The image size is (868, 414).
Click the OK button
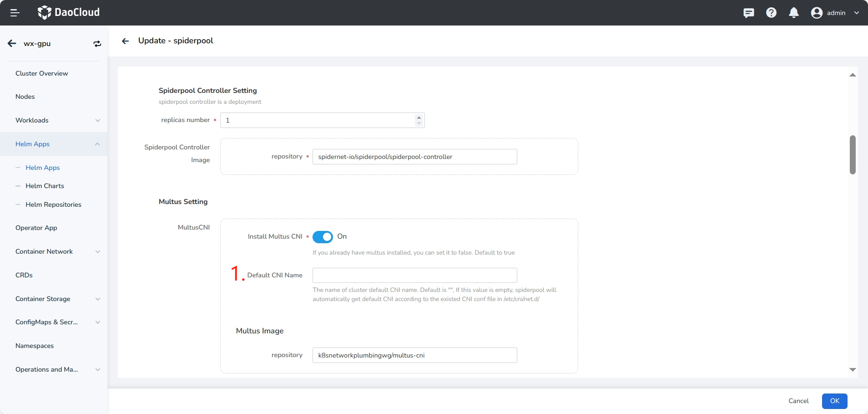tap(834, 401)
